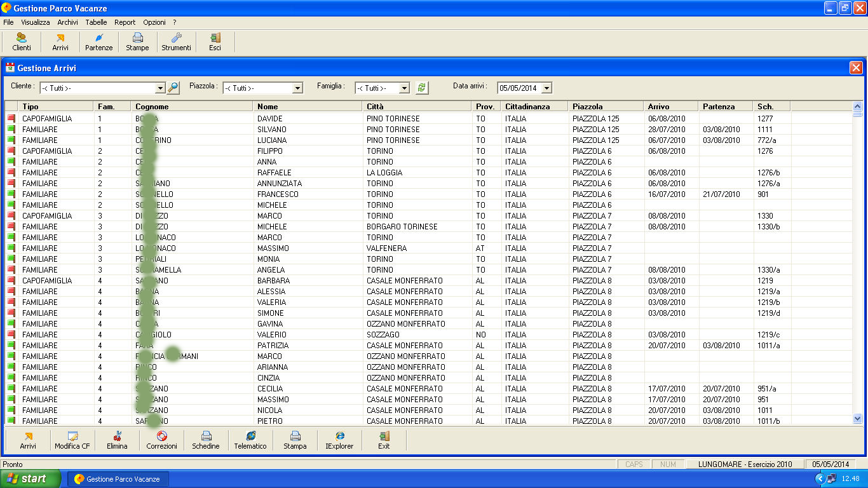
Task: Click scheda value 772/a
Action: [x=767, y=140]
